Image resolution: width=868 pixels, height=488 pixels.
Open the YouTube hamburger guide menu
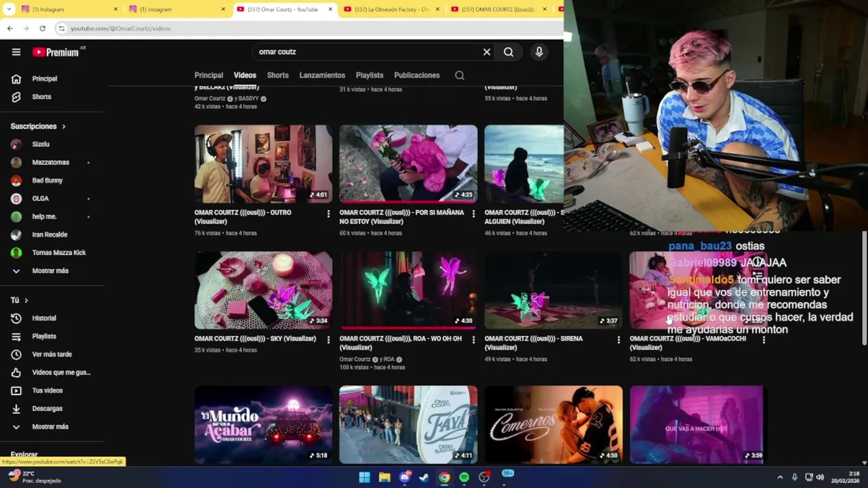tap(16, 52)
